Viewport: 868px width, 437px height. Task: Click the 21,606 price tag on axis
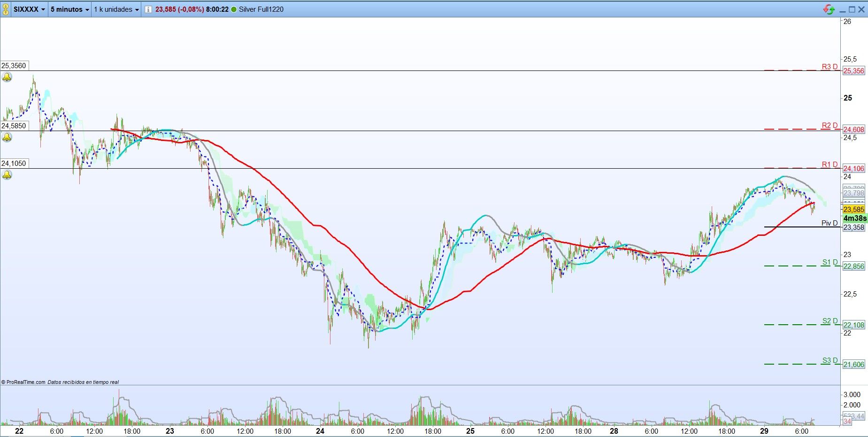[x=853, y=365]
